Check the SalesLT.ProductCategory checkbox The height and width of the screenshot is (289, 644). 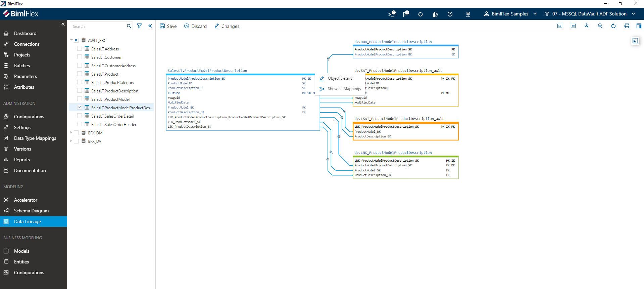pyautogui.click(x=80, y=82)
